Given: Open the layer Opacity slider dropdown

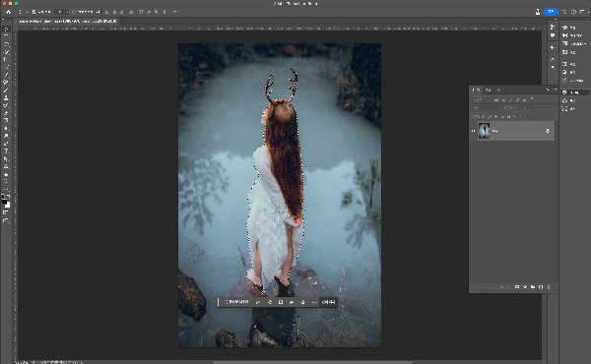Looking at the screenshot, I should tap(531, 107).
